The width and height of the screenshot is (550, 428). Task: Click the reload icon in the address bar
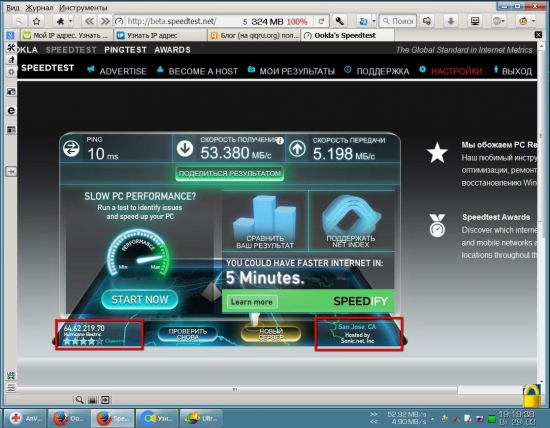point(321,21)
